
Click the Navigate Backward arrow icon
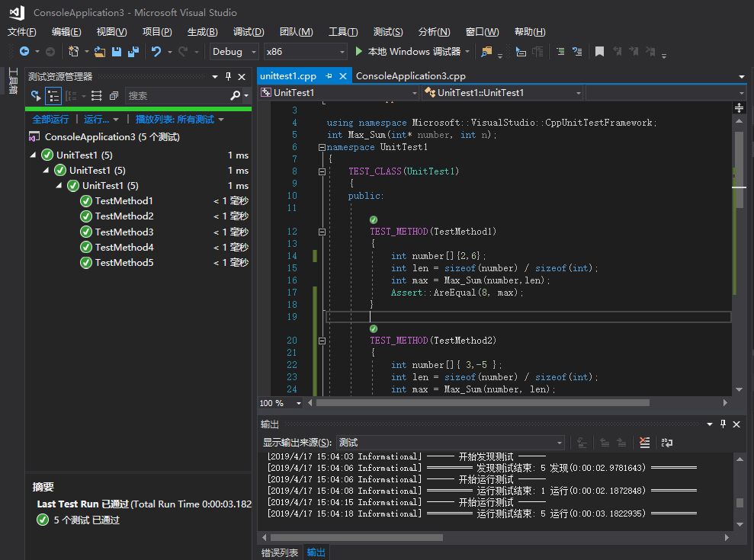click(x=24, y=52)
